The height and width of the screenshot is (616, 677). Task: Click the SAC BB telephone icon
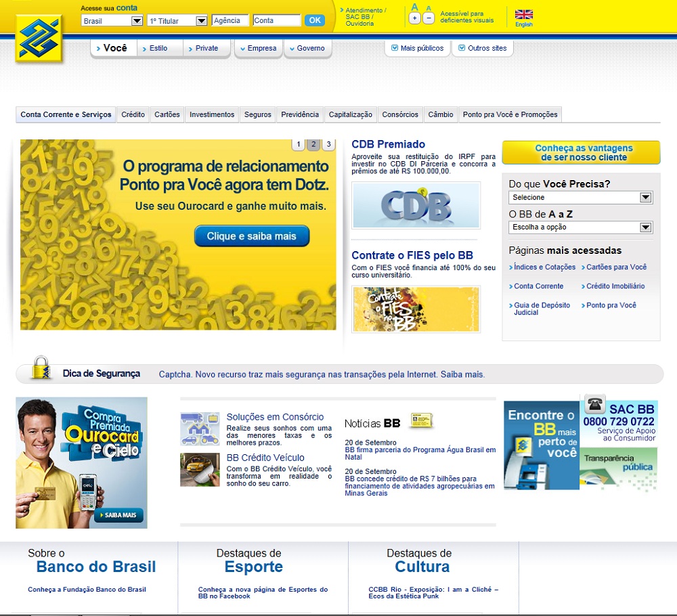tap(595, 404)
